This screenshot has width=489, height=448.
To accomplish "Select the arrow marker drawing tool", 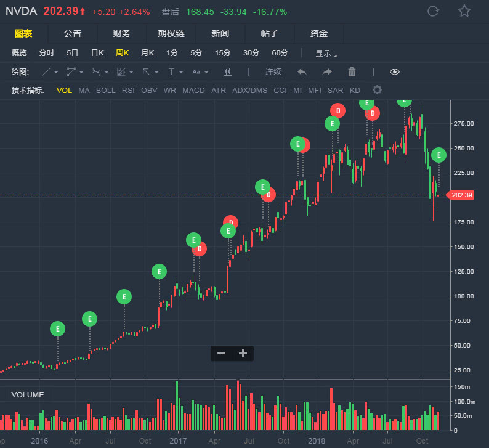I will coord(145,72).
